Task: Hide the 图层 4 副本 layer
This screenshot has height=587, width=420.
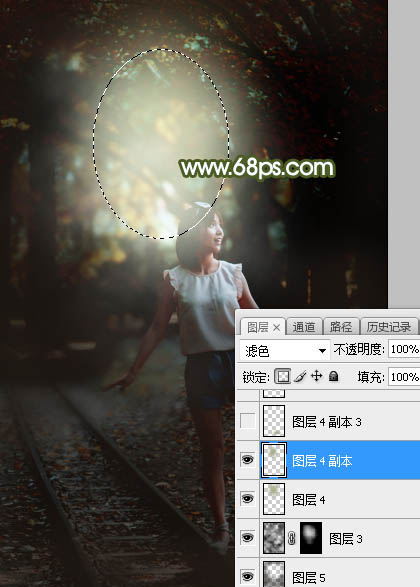Action: click(x=247, y=460)
